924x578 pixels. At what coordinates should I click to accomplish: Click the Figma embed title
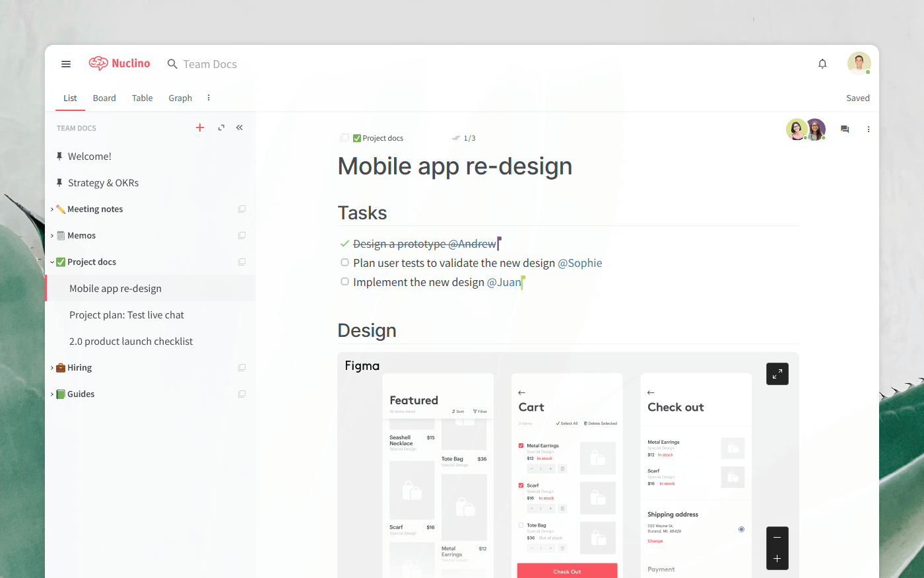(x=362, y=365)
